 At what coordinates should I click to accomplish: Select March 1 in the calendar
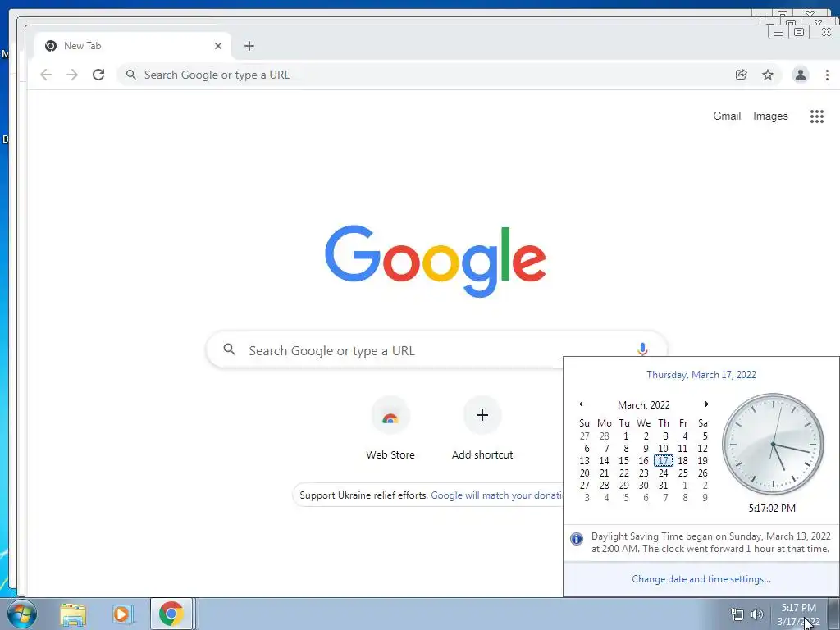click(x=625, y=436)
